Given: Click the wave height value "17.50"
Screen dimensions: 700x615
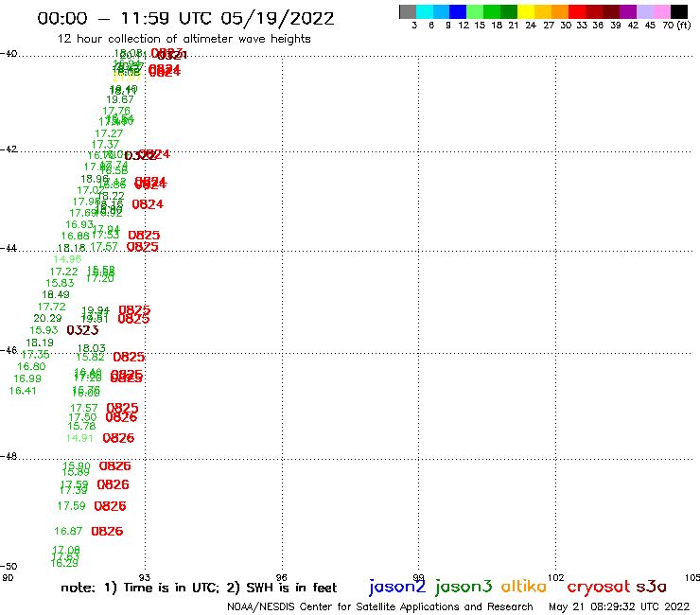Looking at the screenshot, I should [x=82, y=417].
